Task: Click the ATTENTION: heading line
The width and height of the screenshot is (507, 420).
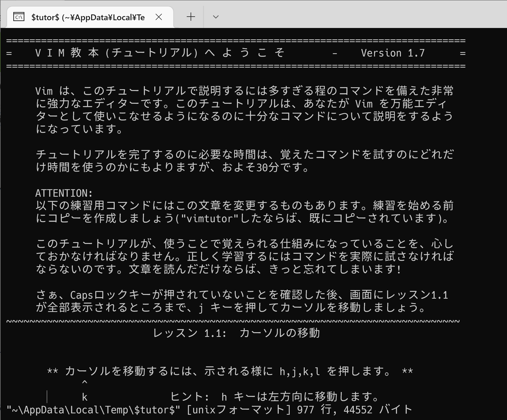Action: point(64,192)
